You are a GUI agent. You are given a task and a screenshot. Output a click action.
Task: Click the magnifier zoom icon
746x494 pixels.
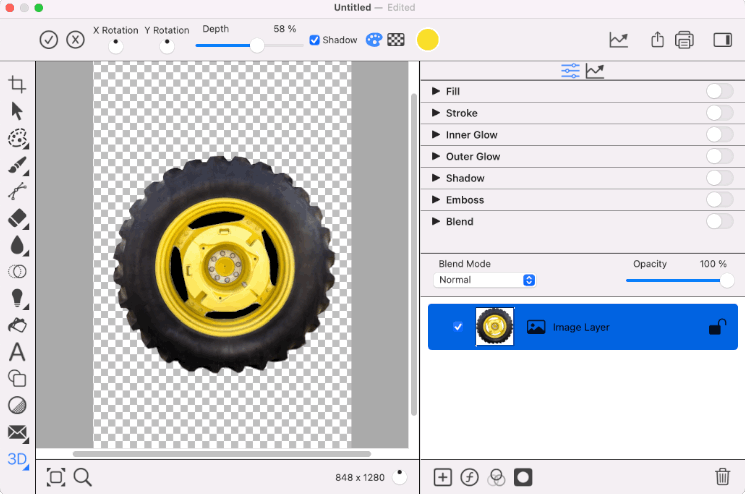click(x=83, y=477)
